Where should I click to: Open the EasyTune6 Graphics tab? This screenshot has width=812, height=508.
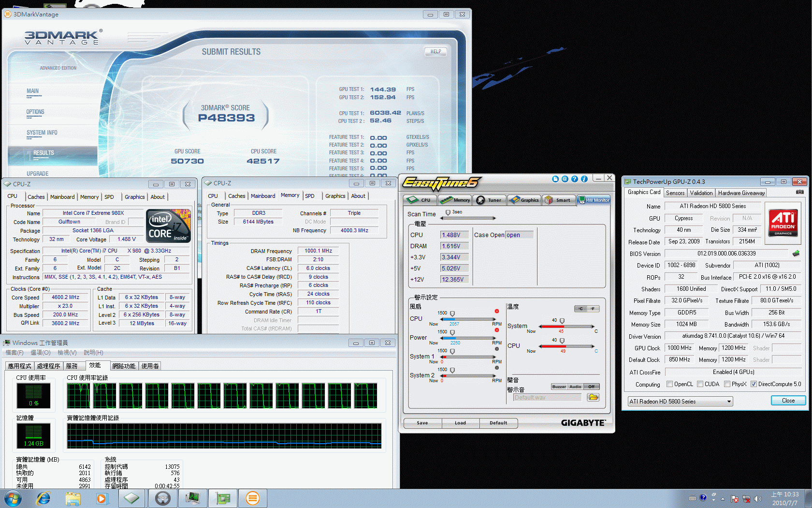(524, 200)
